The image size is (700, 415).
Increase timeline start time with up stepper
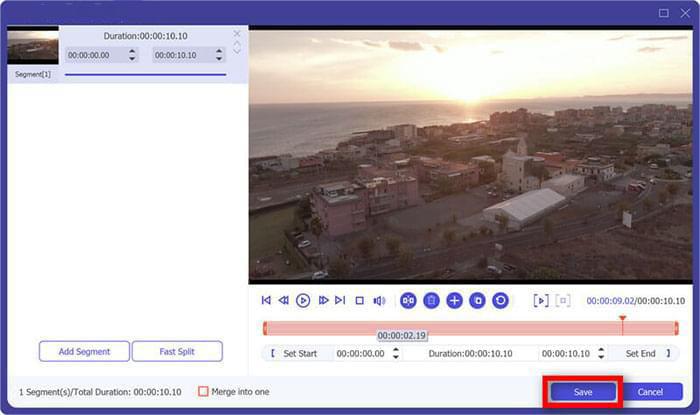point(396,350)
